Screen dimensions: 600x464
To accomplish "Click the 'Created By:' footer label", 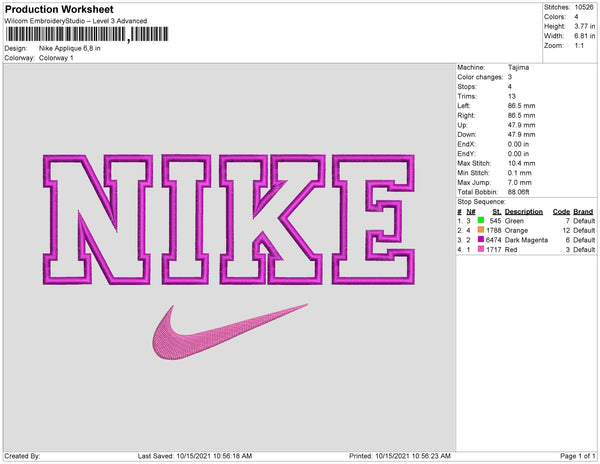I will coord(22,456).
